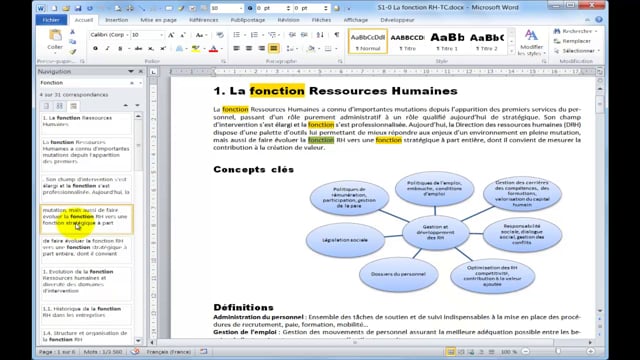The height and width of the screenshot is (360, 640).
Task: Switch to Insertion ribbon tab
Action: 117,20
